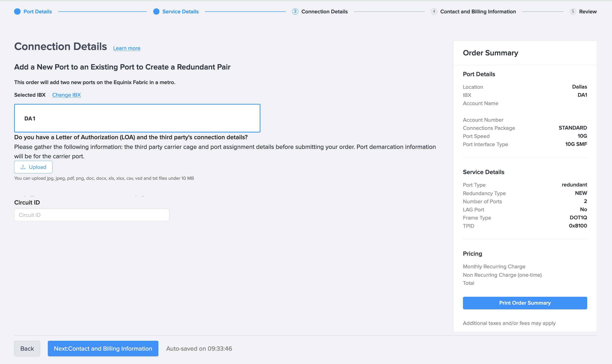The width and height of the screenshot is (612, 364).
Task: Click the Redundancy Type NEW value
Action: [581, 193]
